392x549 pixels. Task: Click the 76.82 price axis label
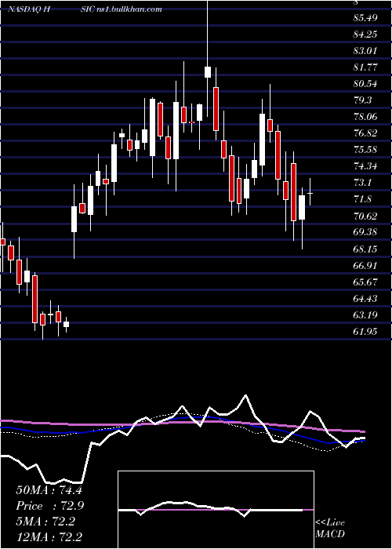365,133
